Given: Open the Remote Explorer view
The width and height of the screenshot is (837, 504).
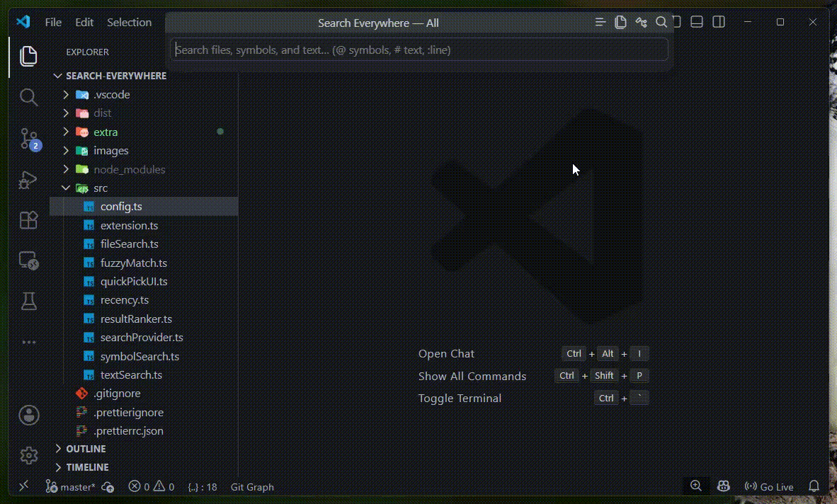Looking at the screenshot, I should 28,260.
